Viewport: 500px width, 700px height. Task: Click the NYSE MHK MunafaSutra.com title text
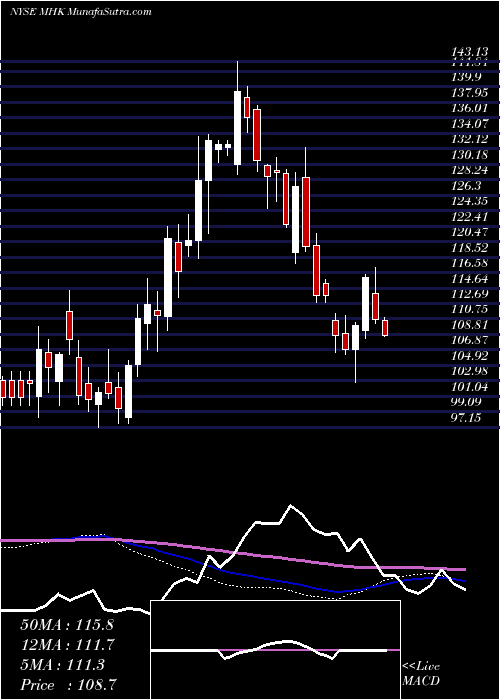pos(80,12)
